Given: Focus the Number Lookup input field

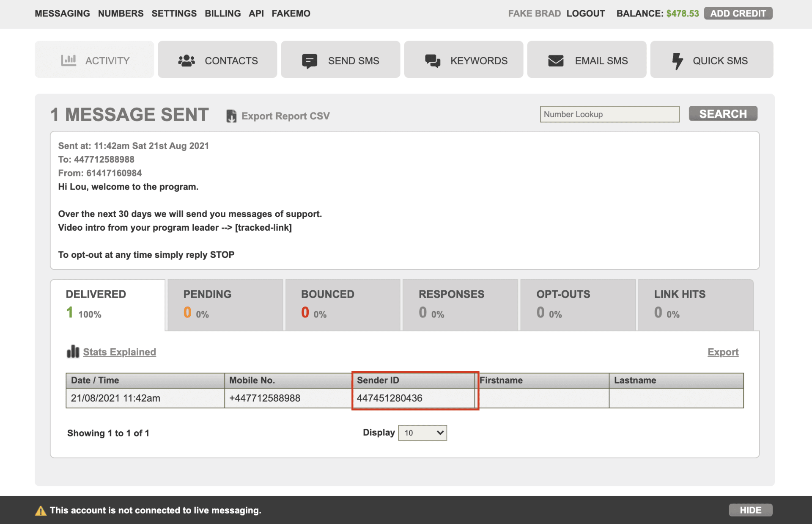Looking at the screenshot, I should coord(609,114).
